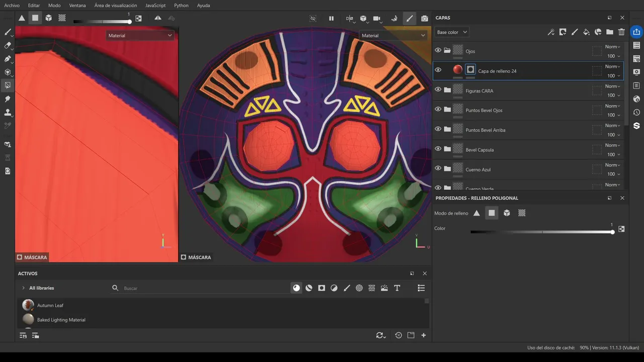Viewport: 644px width, 362px height.
Task: Open the symmetry settings icon
Action: pyautogui.click(x=350, y=19)
